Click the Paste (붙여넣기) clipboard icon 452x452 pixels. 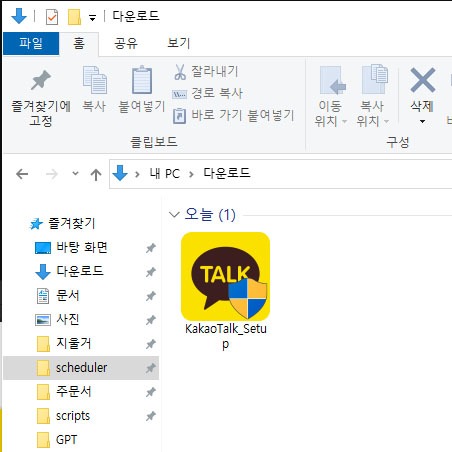point(142,80)
